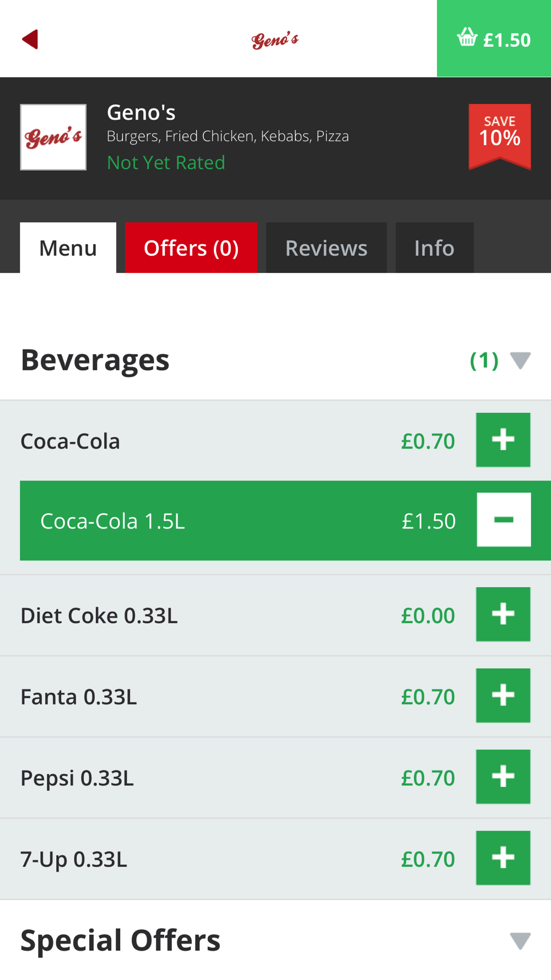Tap the Beverages heading to collapse the section
This screenshot has width=551, height=980.
(x=95, y=360)
